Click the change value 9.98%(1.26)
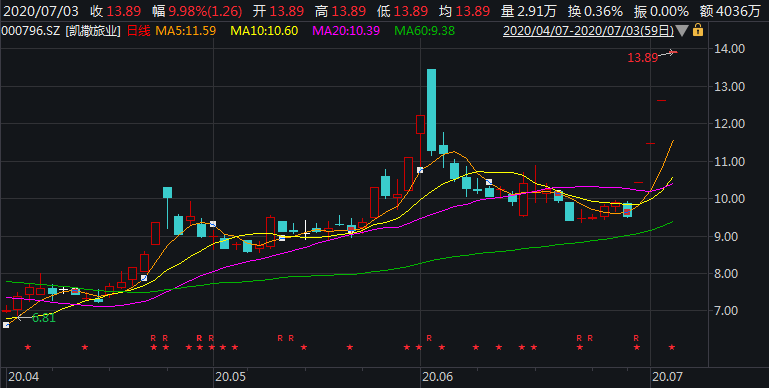Viewport: 769px width, 388px height. 205,11
